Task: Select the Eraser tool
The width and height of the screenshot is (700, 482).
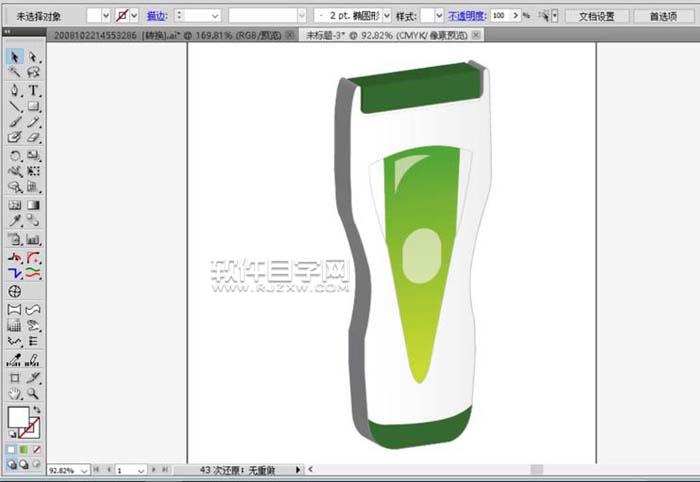Action: 33,138
